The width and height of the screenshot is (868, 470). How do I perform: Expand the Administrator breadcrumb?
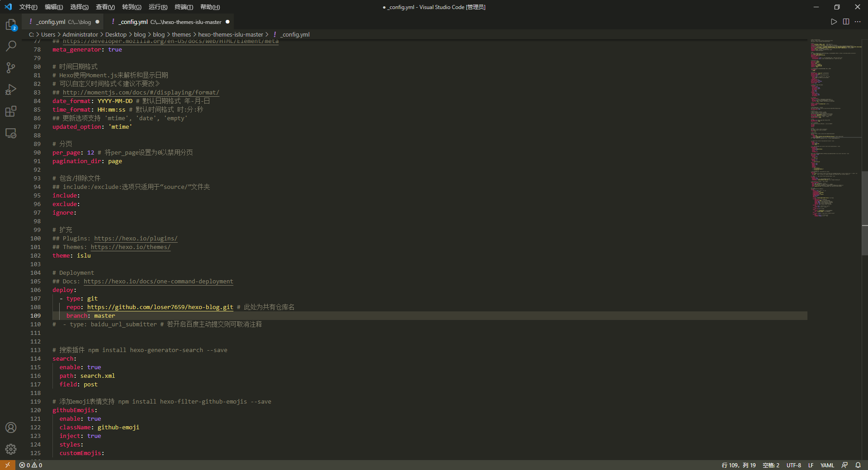tap(80, 34)
